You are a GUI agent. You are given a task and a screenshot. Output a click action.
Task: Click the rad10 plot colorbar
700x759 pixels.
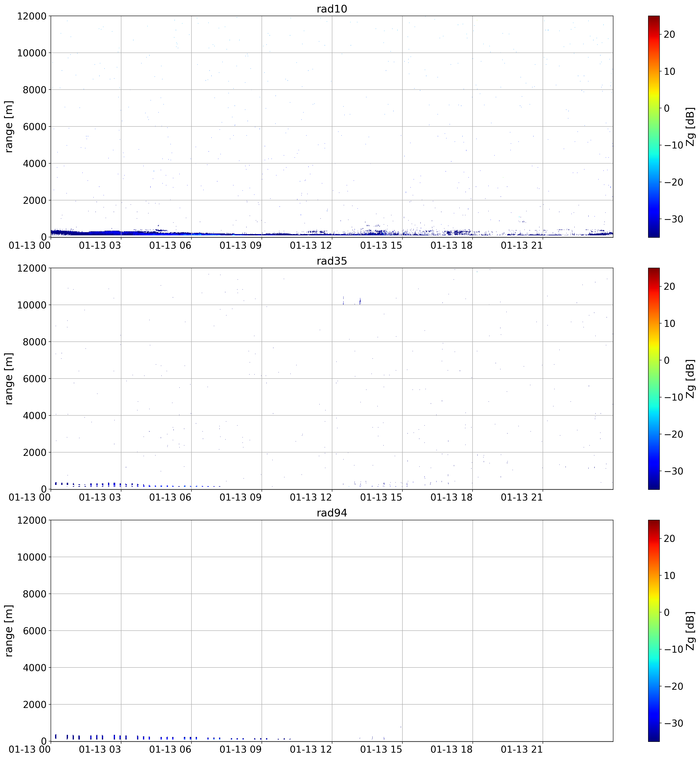tap(654, 126)
